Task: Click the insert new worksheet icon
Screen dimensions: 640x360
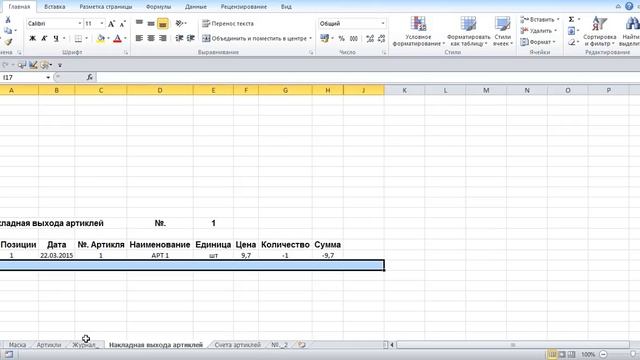Action: [302, 345]
